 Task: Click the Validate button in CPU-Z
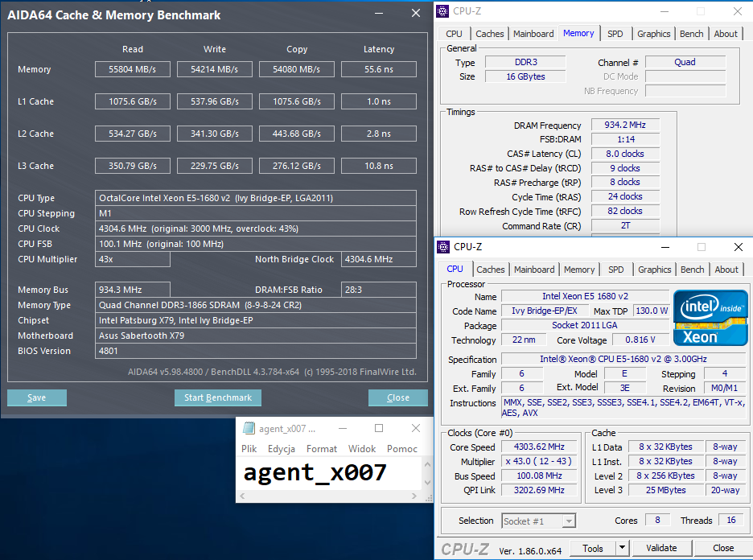[661, 548]
